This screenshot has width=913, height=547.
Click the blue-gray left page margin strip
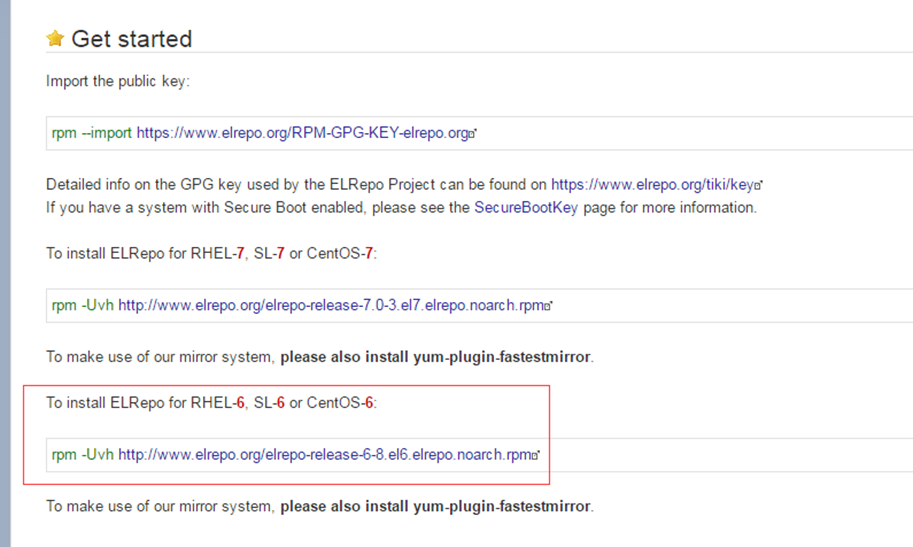click(x=5, y=273)
